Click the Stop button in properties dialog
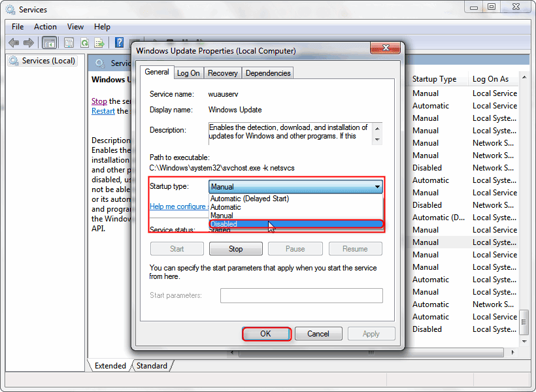The width and height of the screenshot is (536, 392). 236,249
